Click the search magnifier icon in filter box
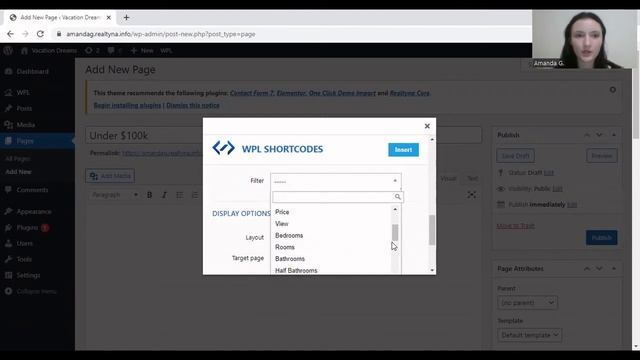 398,197
